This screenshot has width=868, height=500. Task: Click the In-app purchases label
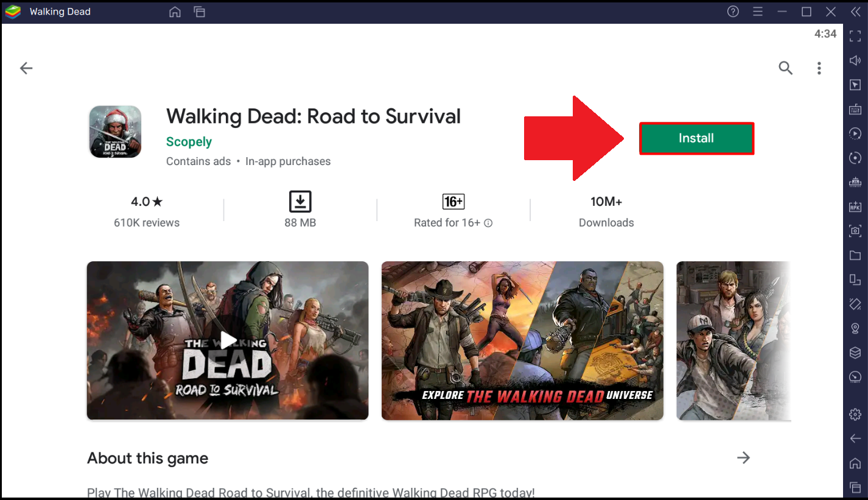pyautogui.click(x=288, y=161)
